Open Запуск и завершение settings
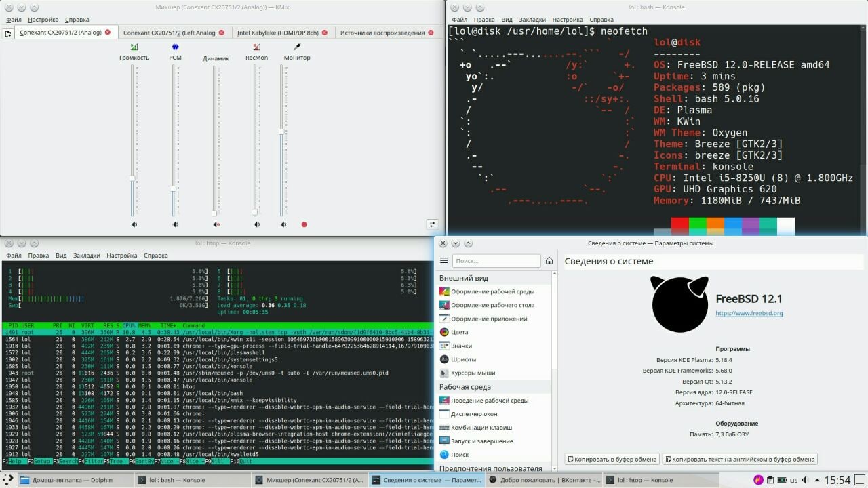 click(x=493, y=441)
